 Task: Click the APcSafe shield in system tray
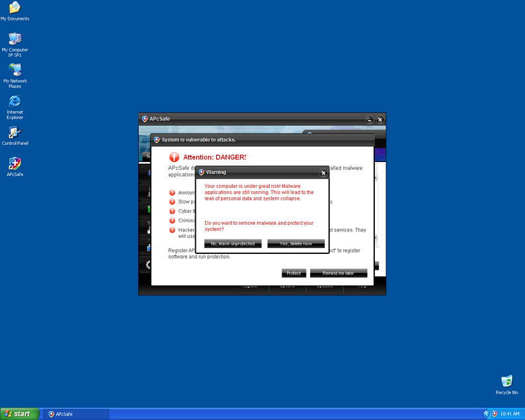(x=494, y=413)
